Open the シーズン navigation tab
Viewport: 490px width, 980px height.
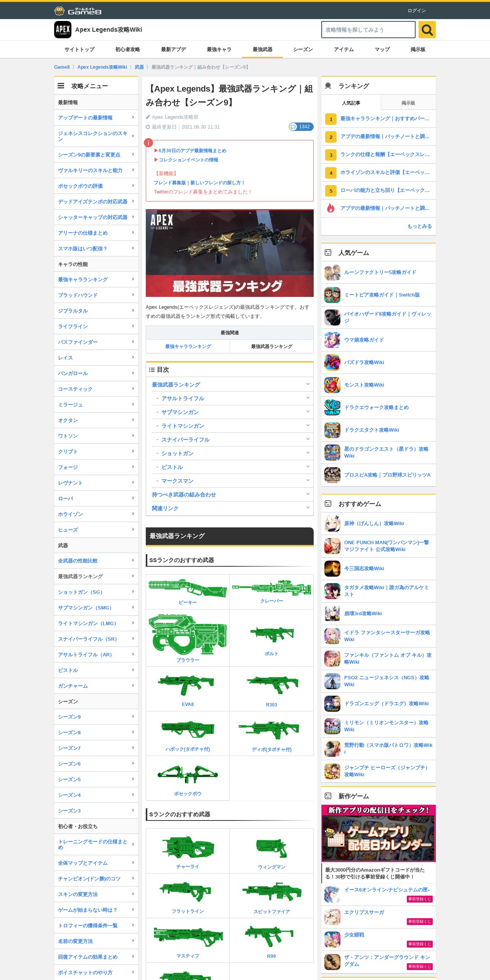pos(303,50)
